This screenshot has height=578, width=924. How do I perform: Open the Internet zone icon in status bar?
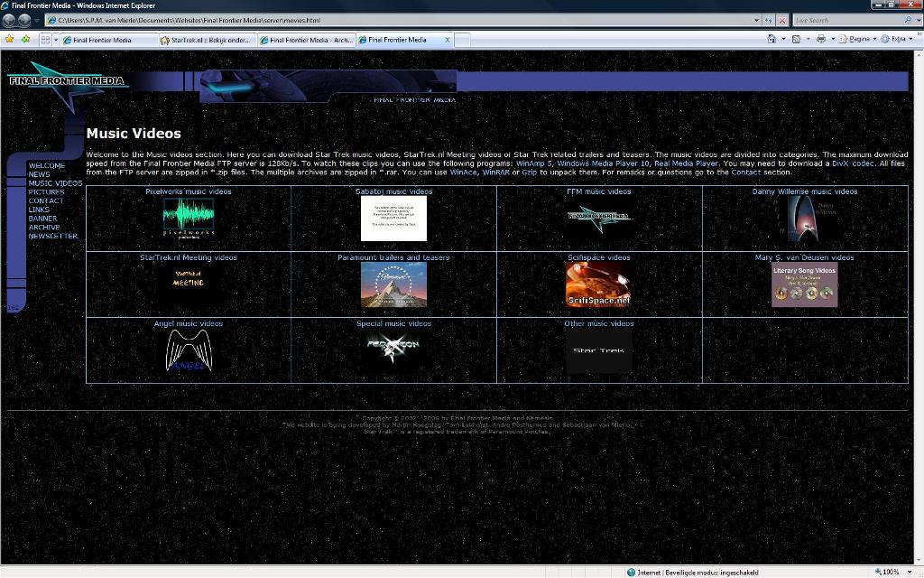(631, 572)
